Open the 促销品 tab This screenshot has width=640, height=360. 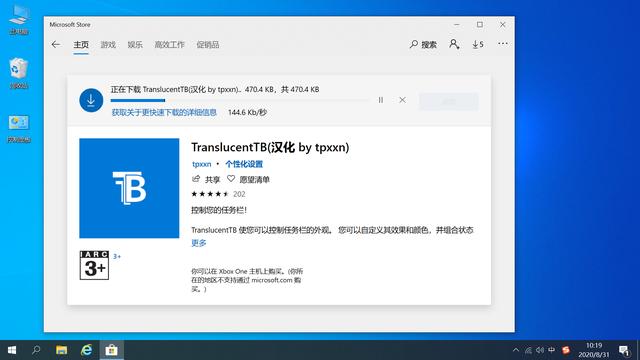208,44
